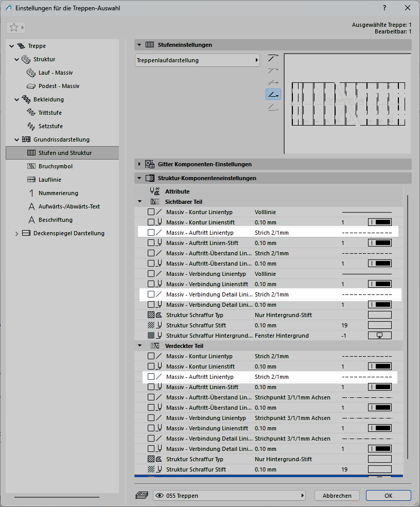Toggle checkbox for first Massiv - Kontur Linientyp

point(151,212)
